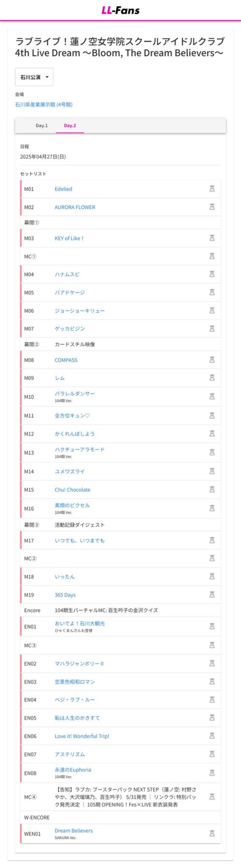241x868 pixels.
Task: Open the costume icon for 365 Days
Action: coord(212,595)
